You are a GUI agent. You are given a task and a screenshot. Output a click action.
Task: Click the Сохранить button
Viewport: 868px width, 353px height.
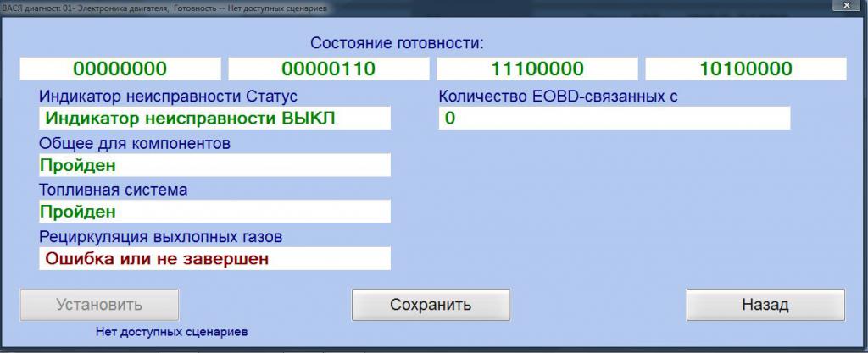pyautogui.click(x=431, y=305)
